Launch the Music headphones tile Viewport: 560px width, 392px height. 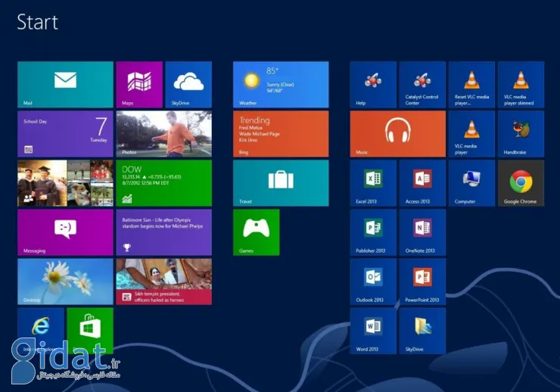[397, 134]
